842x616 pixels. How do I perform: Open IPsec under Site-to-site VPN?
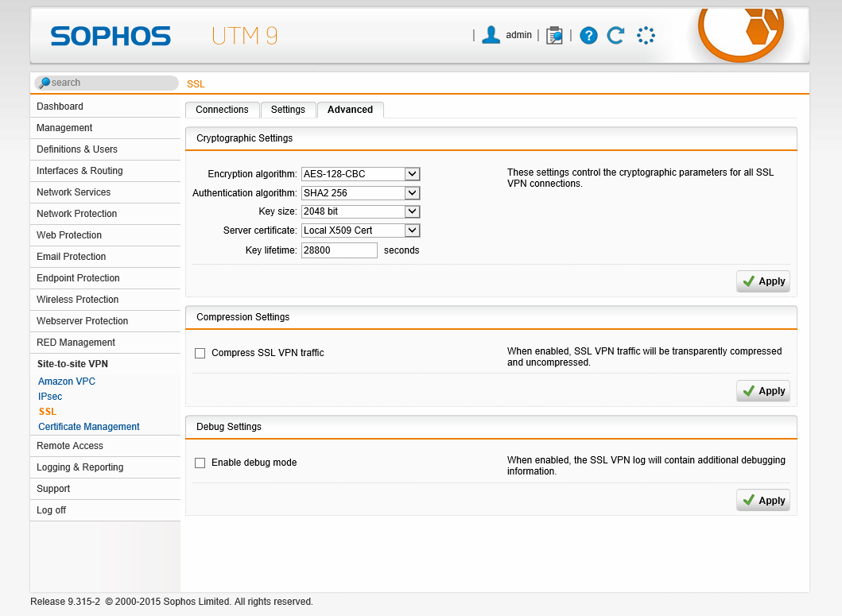point(50,397)
